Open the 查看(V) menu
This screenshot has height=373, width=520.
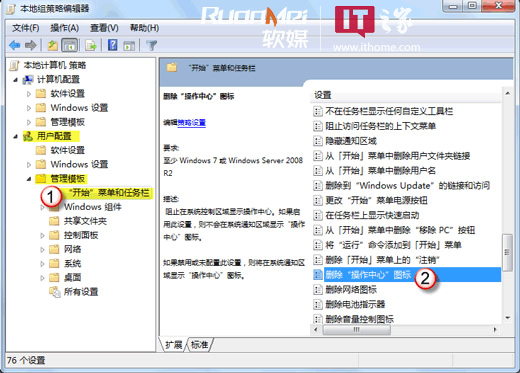(x=104, y=28)
